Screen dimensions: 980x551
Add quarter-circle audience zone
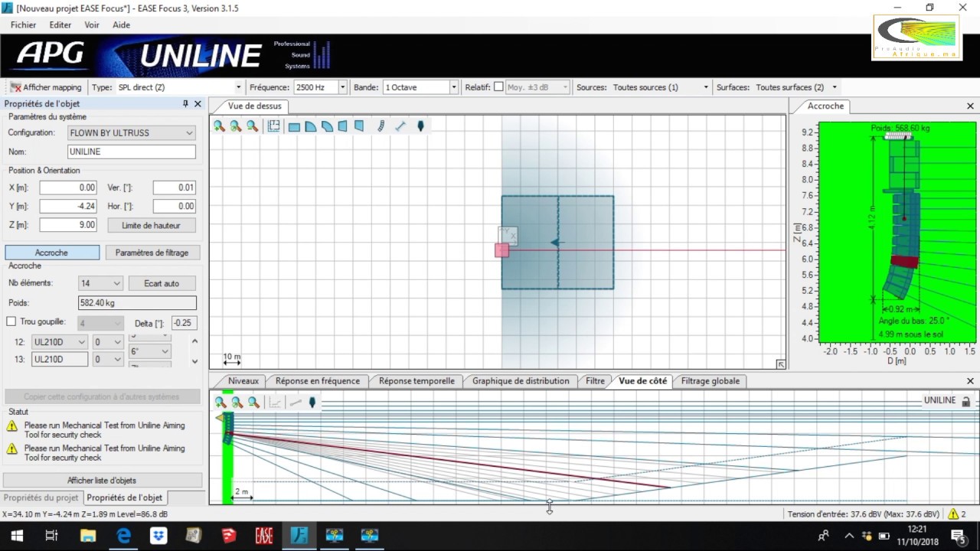[x=311, y=126]
